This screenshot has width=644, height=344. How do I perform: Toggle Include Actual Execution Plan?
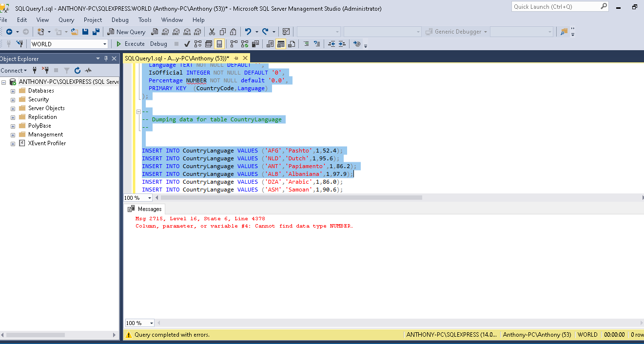point(234,44)
